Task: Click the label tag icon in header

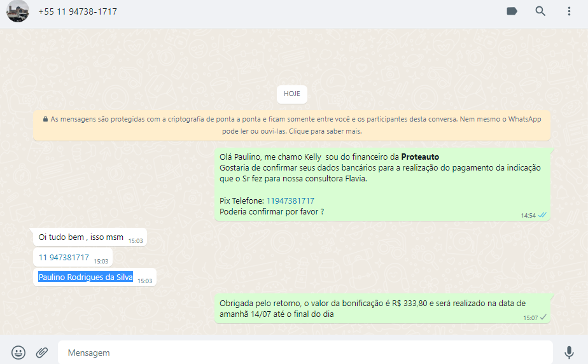Action: (x=512, y=11)
